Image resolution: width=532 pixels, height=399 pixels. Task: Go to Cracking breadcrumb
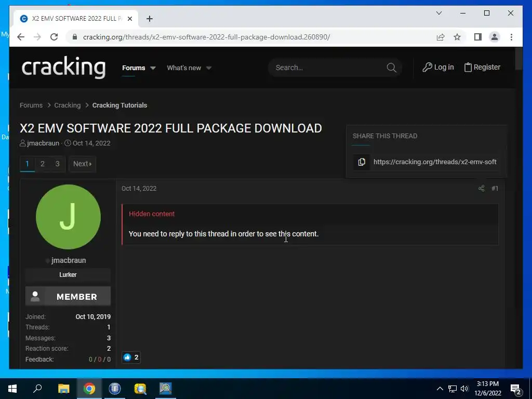(68, 105)
